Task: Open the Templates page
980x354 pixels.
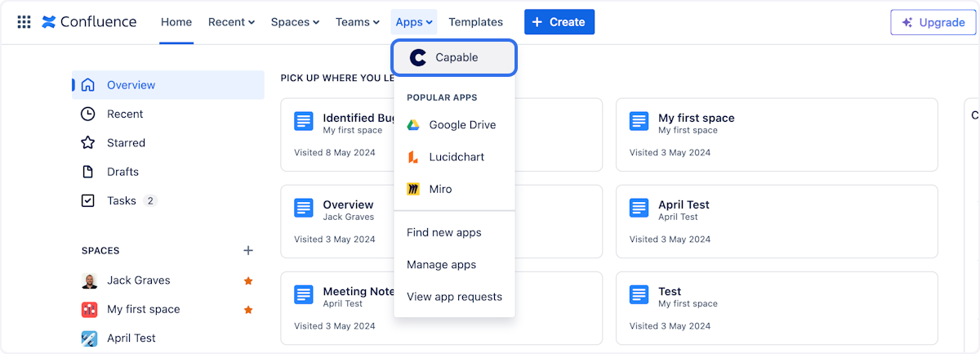Action: (x=476, y=22)
